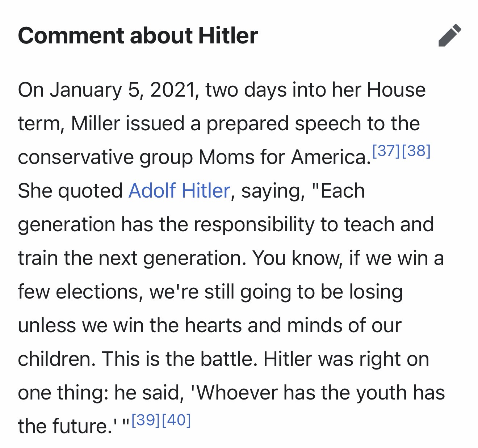The height and width of the screenshot is (448, 478).
Task: Click the name 'Miller' in the text
Action: [x=95, y=123]
